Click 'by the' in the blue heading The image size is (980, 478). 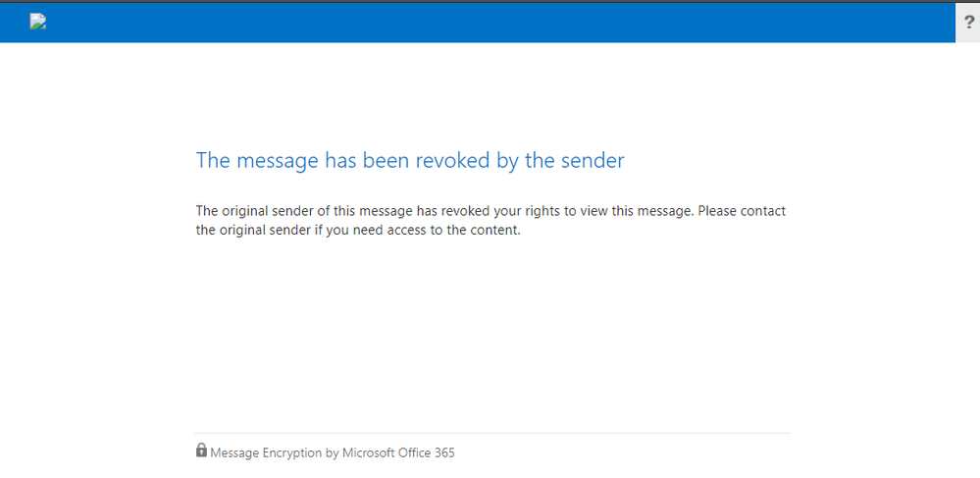pos(526,160)
